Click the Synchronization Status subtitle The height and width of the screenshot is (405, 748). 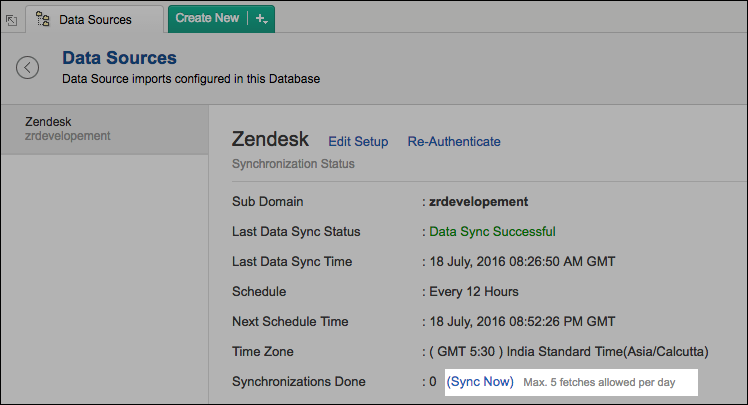[x=293, y=163]
